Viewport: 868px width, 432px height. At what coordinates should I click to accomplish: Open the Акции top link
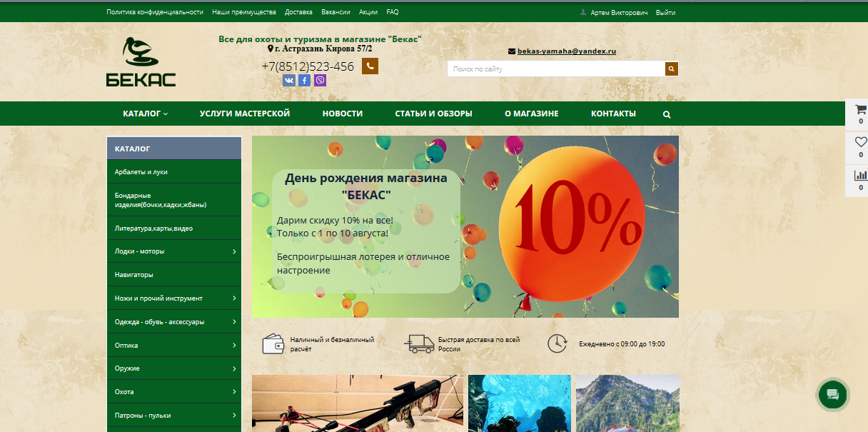coord(368,12)
